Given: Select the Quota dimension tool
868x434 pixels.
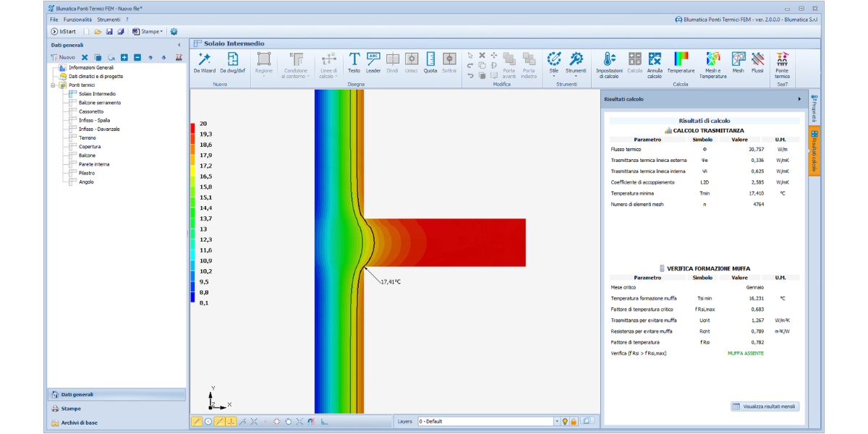Looking at the screenshot, I should coord(430,63).
